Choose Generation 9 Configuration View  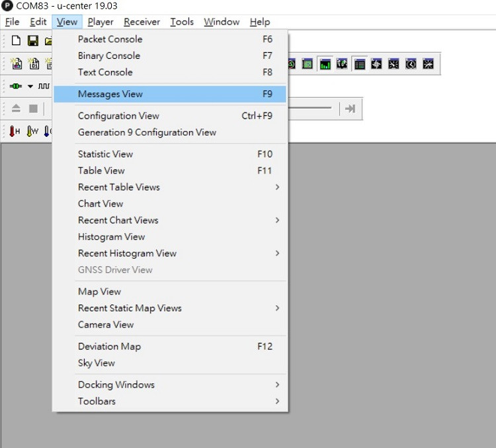(x=147, y=132)
